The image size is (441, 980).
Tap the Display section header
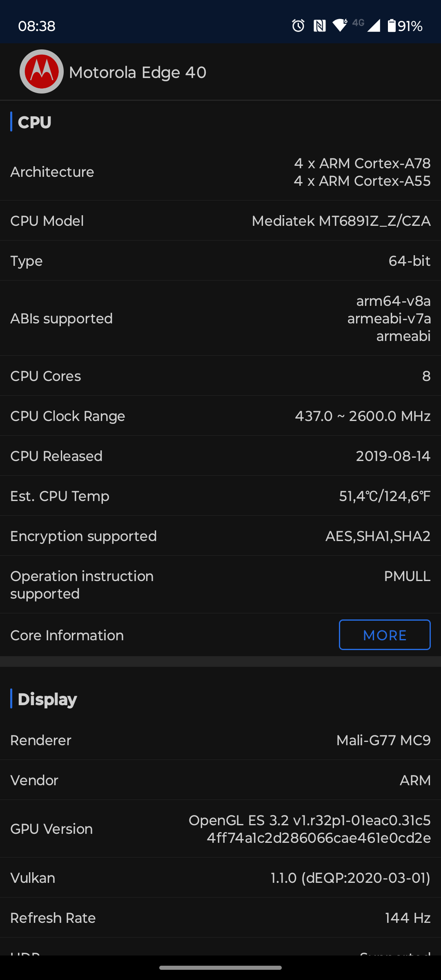pos(47,699)
